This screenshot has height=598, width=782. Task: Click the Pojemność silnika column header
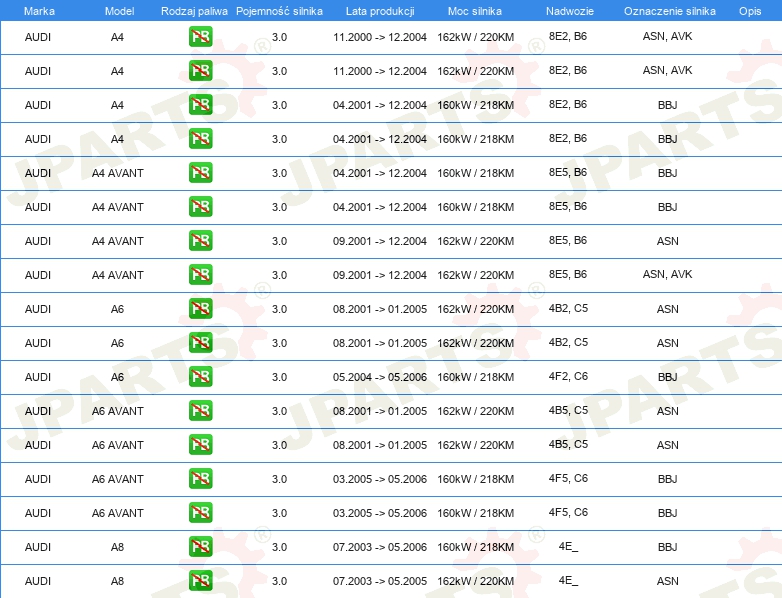(x=279, y=10)
